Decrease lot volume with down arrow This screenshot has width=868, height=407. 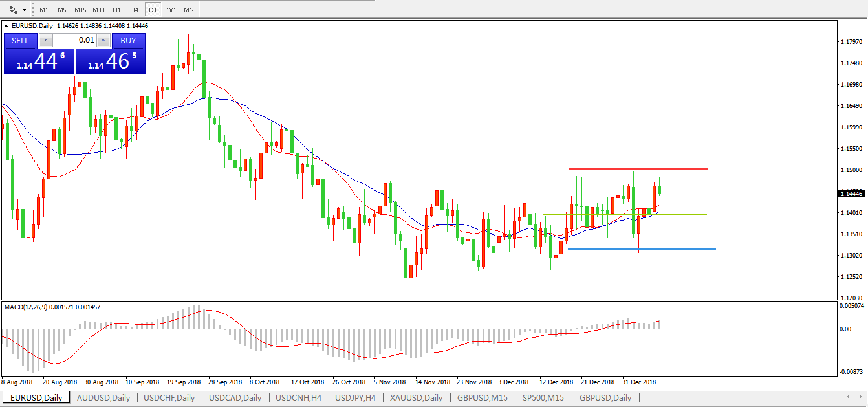tap(45, 40)
